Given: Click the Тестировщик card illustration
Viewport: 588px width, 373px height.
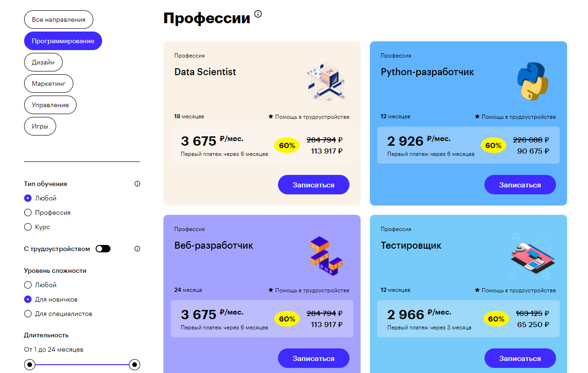Looking at the screenshot, I should pyautogui.click(x=532, y=256).
